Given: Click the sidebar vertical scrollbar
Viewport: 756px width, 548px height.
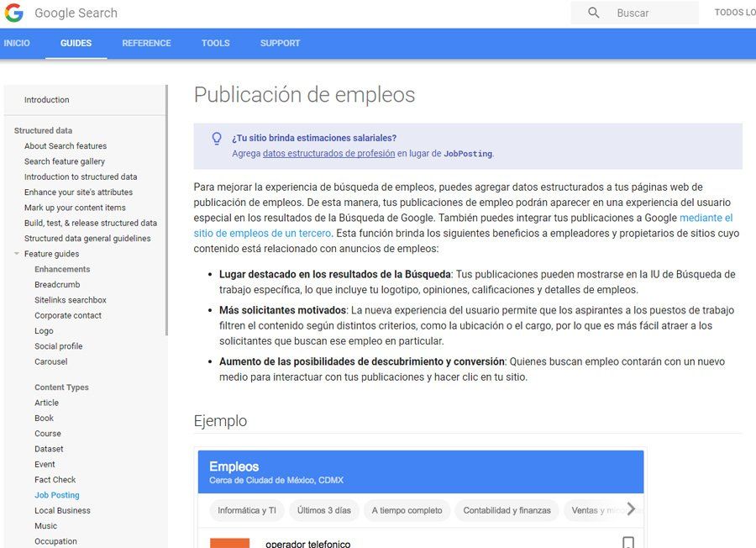Looking at the screenshot, I should click(x=166, y=210).
